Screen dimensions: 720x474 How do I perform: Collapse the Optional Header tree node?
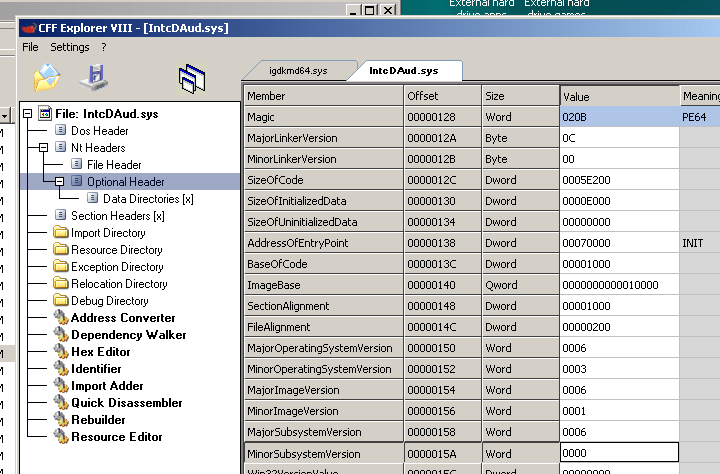point(61,182)
